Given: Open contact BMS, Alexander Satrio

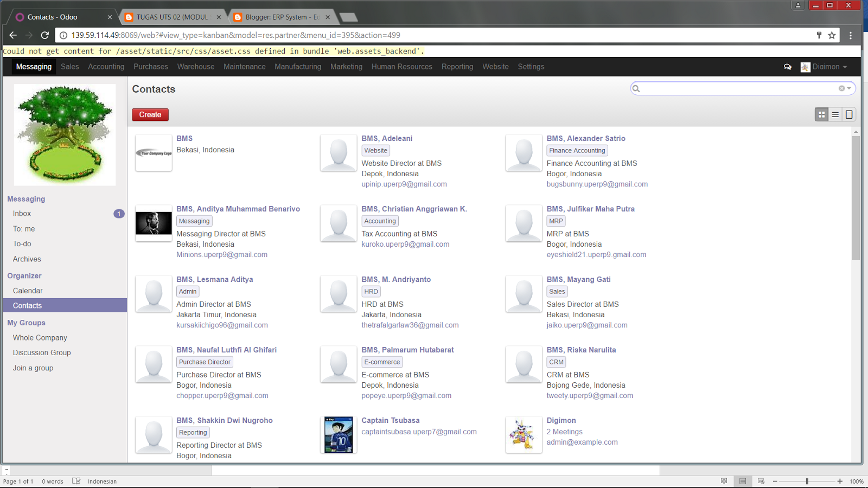Looking at the screenshot, I should click(586, 138).
